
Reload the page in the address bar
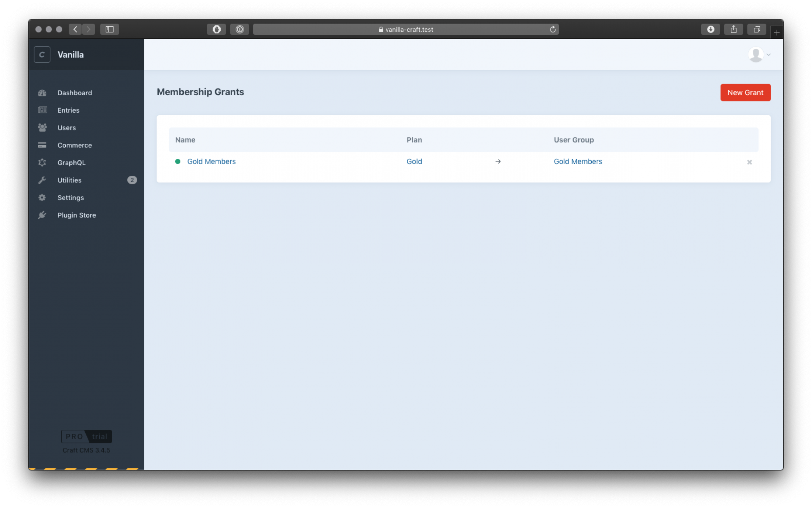click(553, 30)
